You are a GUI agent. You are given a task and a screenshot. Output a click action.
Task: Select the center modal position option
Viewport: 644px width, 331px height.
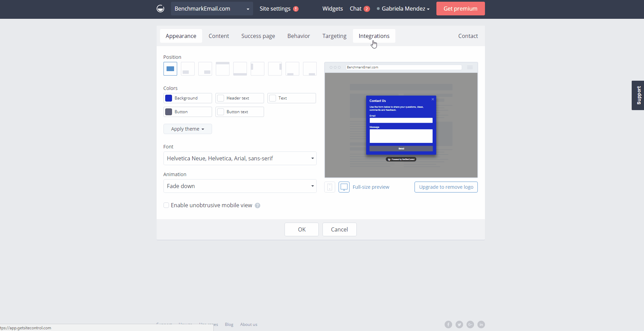coord(170,68)
